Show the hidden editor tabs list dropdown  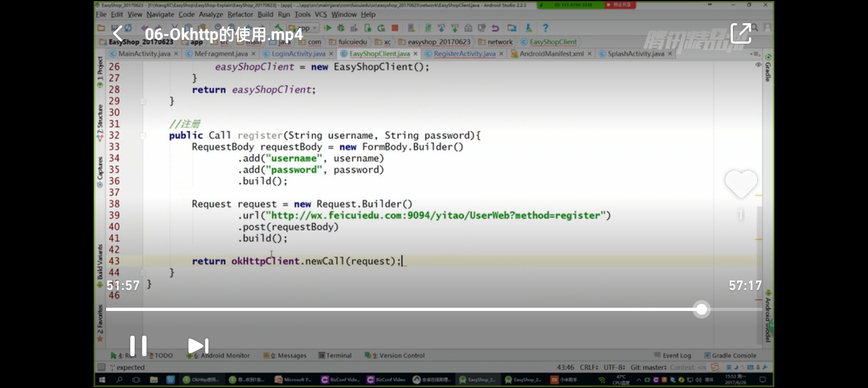click(x=755, y=54)
